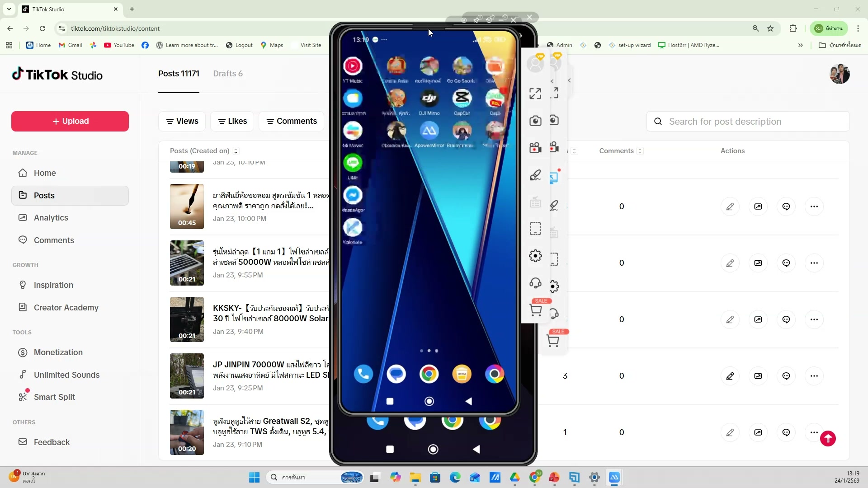Switch metric filter to Views
868x488 pixels.
tap(182, 121)
